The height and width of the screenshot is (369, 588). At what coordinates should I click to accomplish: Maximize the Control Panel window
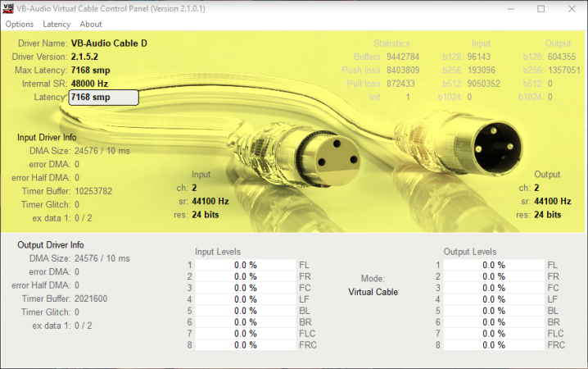(541, 9)
